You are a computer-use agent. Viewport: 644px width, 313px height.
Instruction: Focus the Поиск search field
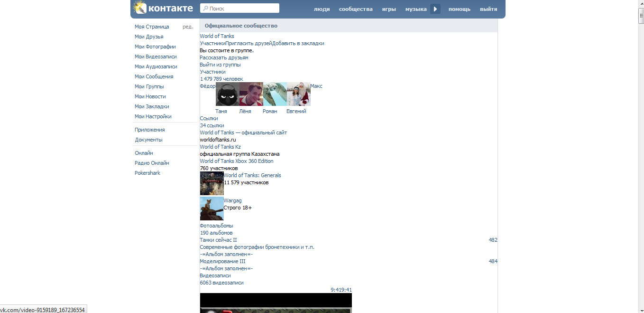tap(239, 8)
